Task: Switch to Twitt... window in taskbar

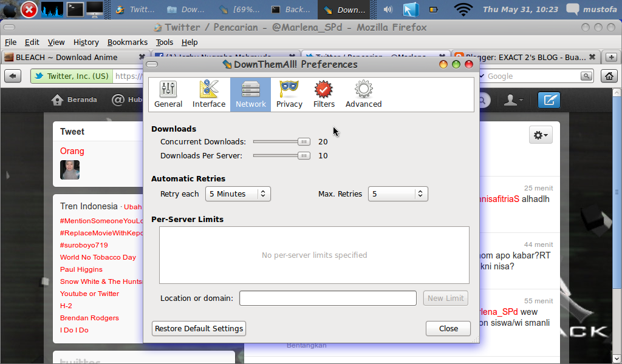Action: point(135,10)
